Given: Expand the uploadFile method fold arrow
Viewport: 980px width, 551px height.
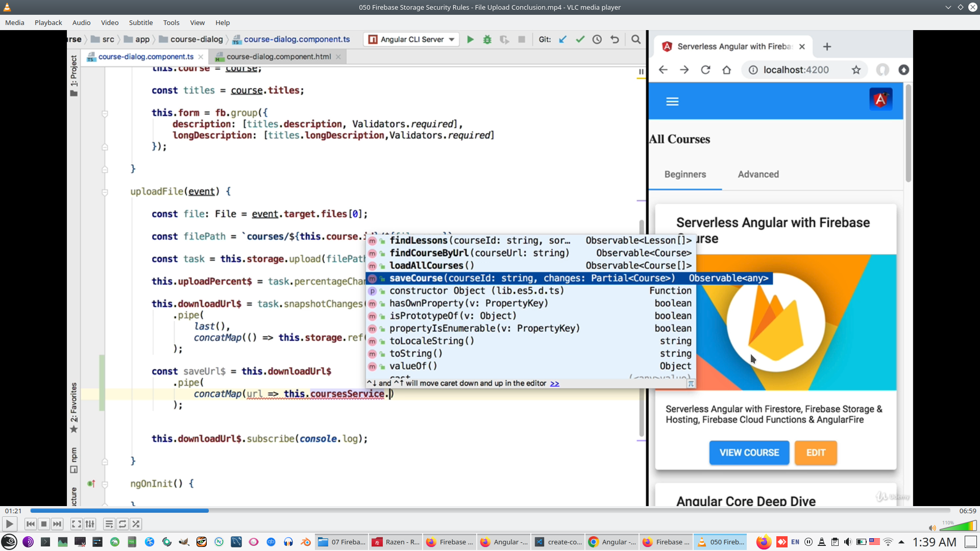Looking at the screenshot, I should [105, 192].
